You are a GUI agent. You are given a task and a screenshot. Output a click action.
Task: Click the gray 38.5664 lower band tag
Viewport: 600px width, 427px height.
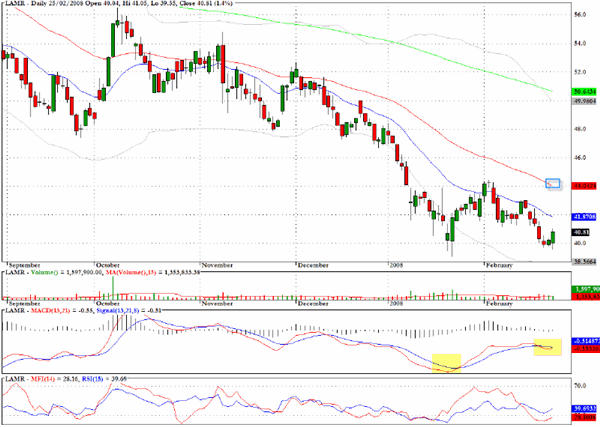[x=584, y=262]
